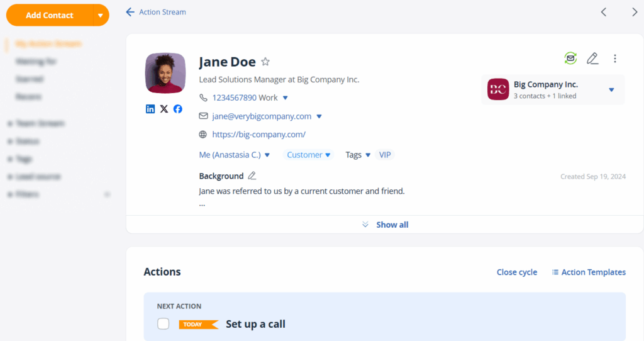
Task: Star the Jane Doe contact
Action: tap(265, 62)
